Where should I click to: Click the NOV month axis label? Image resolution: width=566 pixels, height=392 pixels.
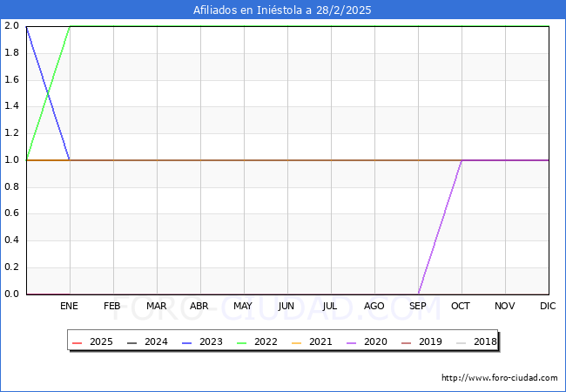click(505, 306)
